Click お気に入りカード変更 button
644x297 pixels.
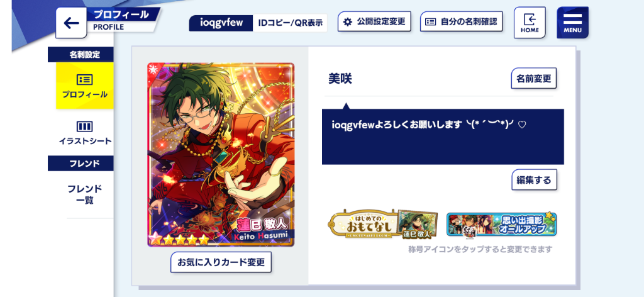(x=221, y=262)
